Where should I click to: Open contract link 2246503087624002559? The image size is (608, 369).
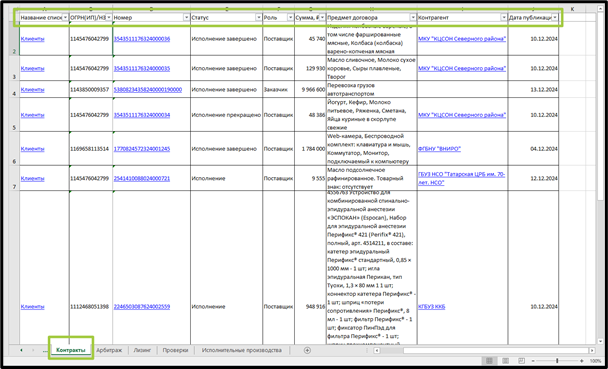pyautogui.click(x=142, y=307)
